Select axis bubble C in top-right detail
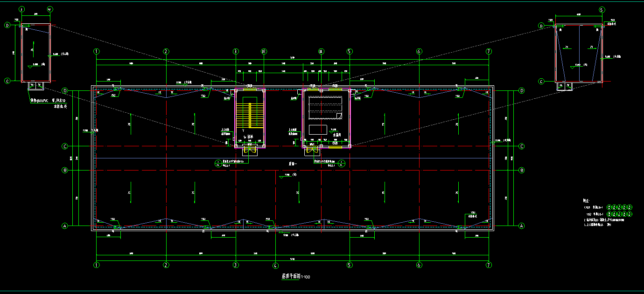Image resolution: width=644 pixels, height=294 pixels. click(541, 82)
